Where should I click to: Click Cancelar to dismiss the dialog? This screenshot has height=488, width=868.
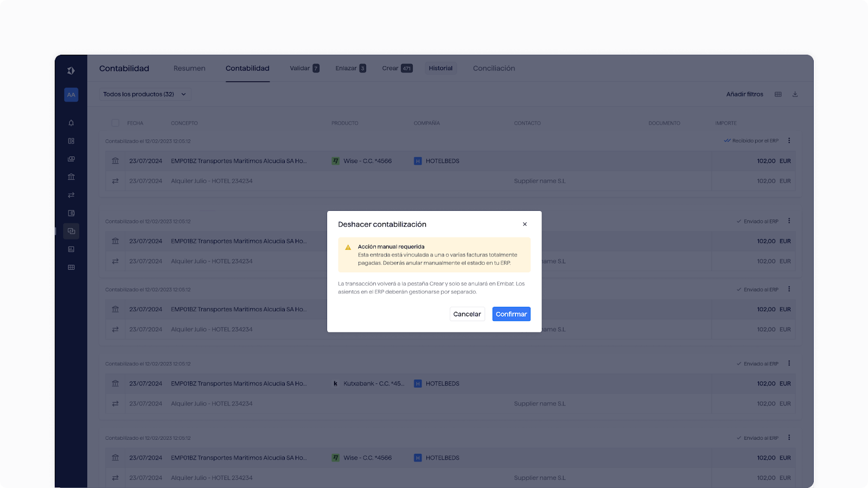467,314
